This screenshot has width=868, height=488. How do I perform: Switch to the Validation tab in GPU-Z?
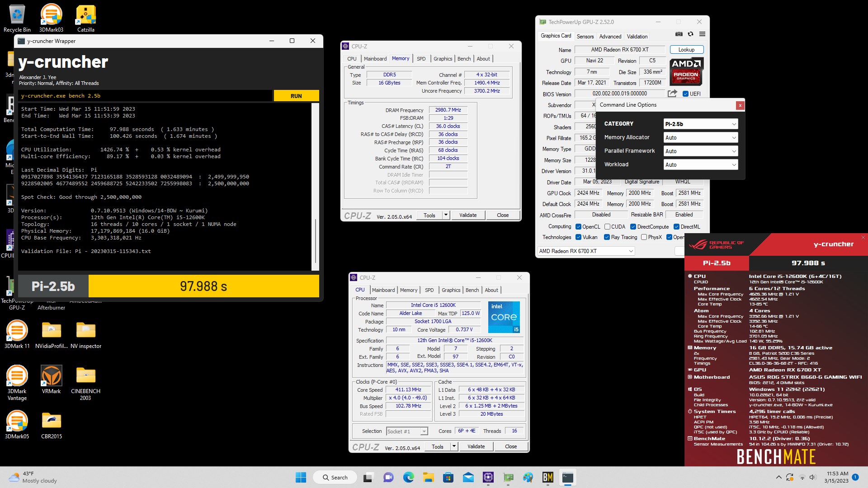(x=637, y=37)
